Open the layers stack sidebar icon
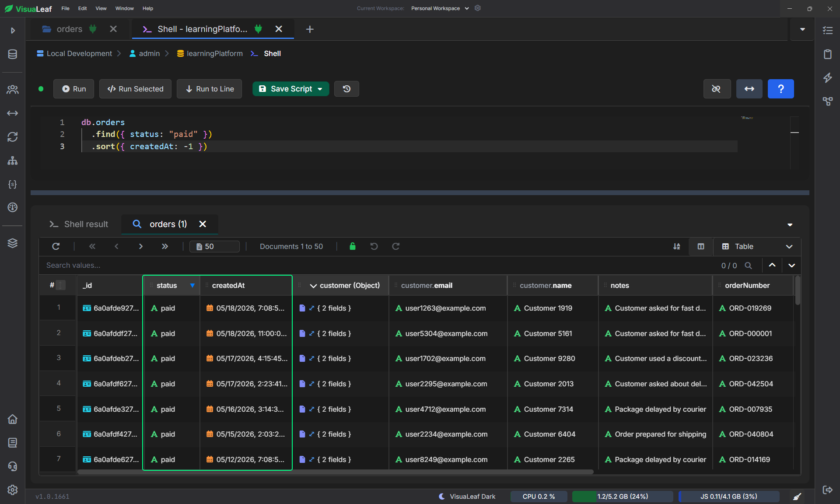The width and height of the screenshot is (840, 504). tap(13, 243)
